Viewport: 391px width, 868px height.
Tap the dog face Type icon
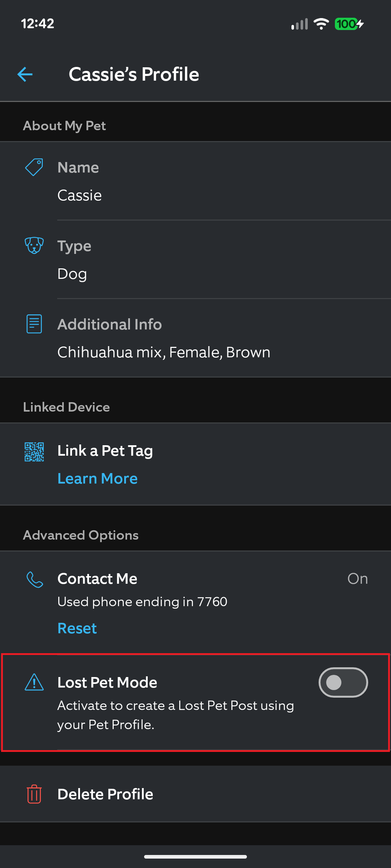34,246
